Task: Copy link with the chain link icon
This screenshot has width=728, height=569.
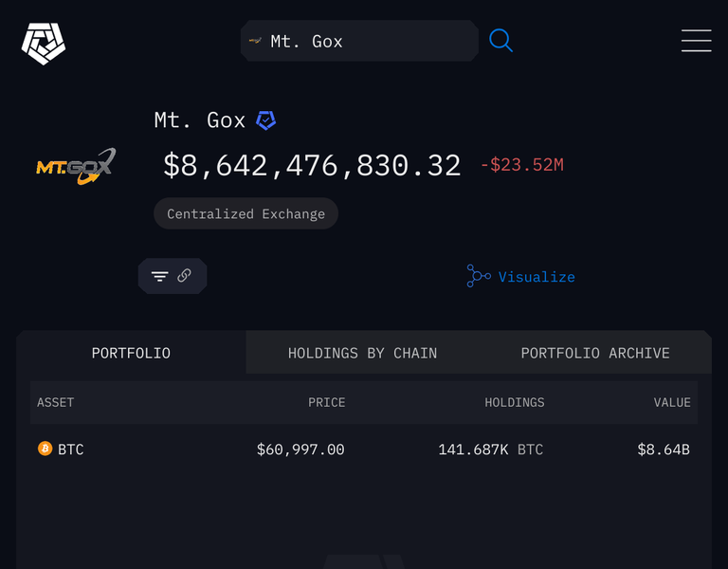Action: (184, 275)
